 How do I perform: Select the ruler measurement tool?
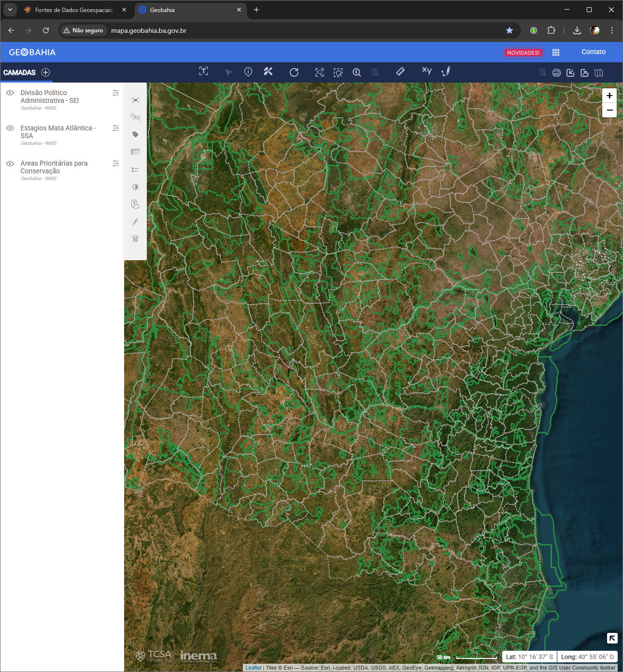click(x=400, y=72)
